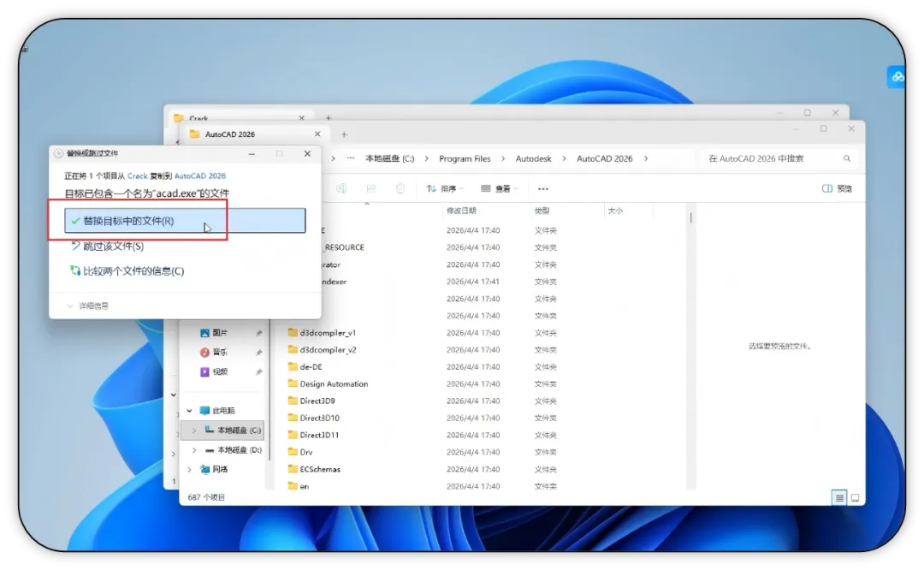This screenshot has width=924, height=570.
Task: Open 视频 in the sidebar
Action: coord(220,372)
